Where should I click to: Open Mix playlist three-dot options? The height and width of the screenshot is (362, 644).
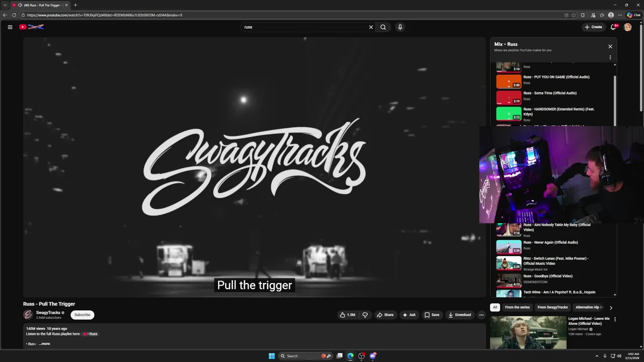pyautogui.click(x=610, y=57)
